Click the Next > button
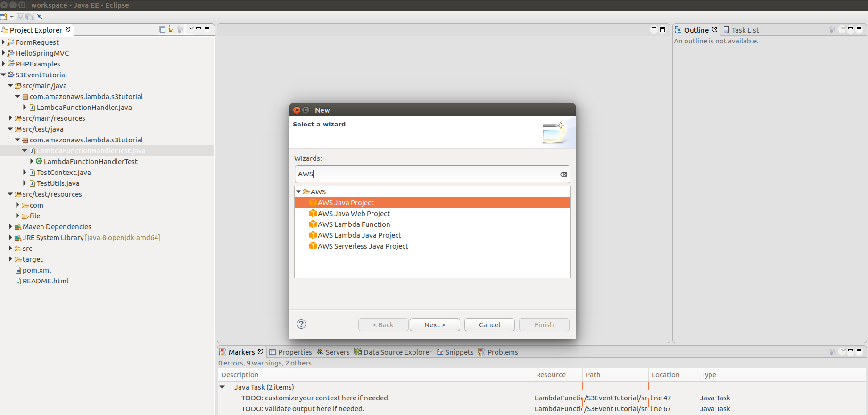 (x=435, y=324)
